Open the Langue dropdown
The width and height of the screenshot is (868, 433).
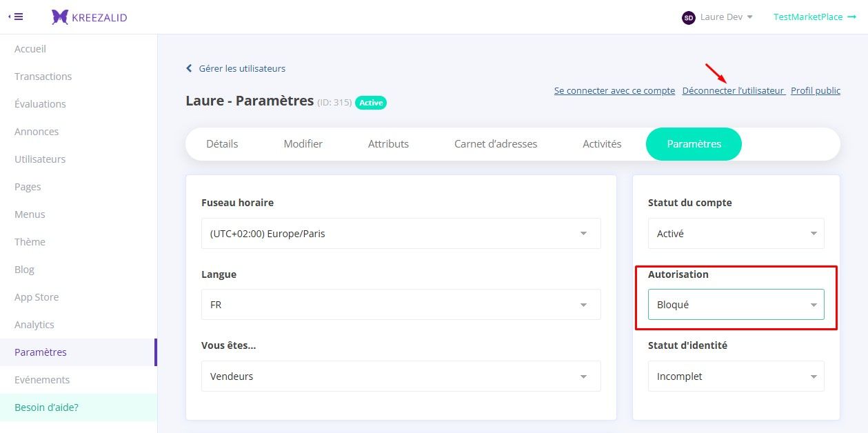click(401, 305)
